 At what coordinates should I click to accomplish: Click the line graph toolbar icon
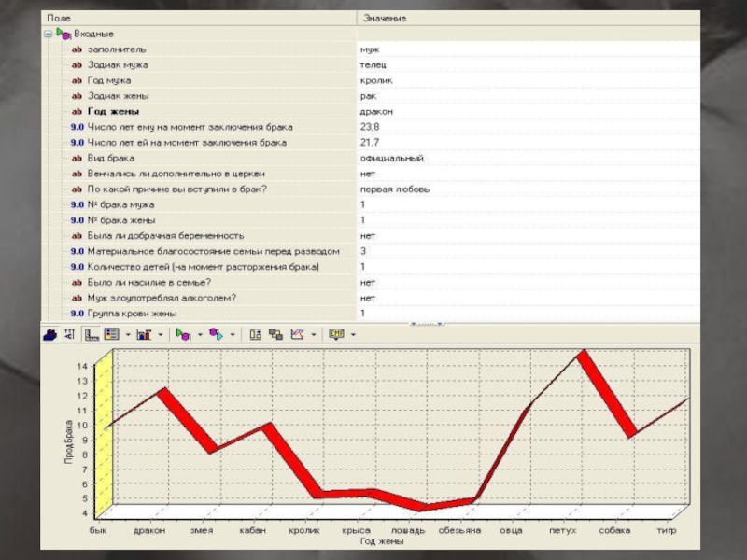298,333
